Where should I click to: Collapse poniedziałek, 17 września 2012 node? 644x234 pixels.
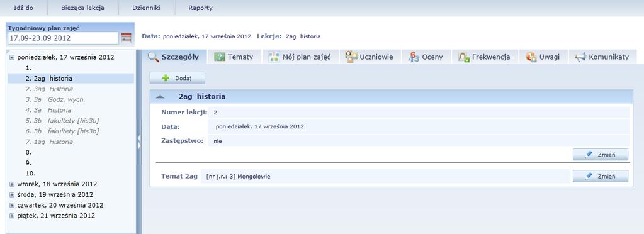point(12,57)
